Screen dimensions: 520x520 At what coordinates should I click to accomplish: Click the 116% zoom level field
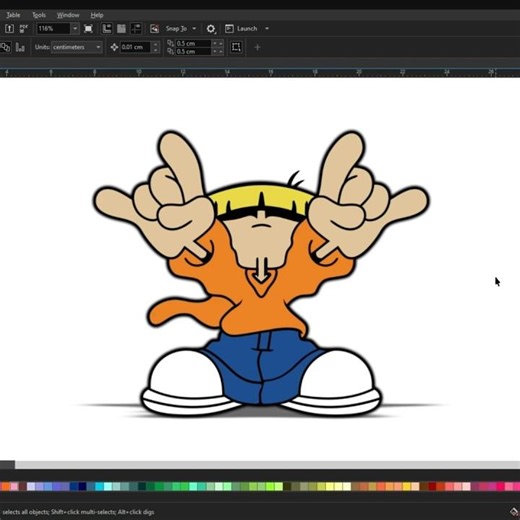[53, 29]
